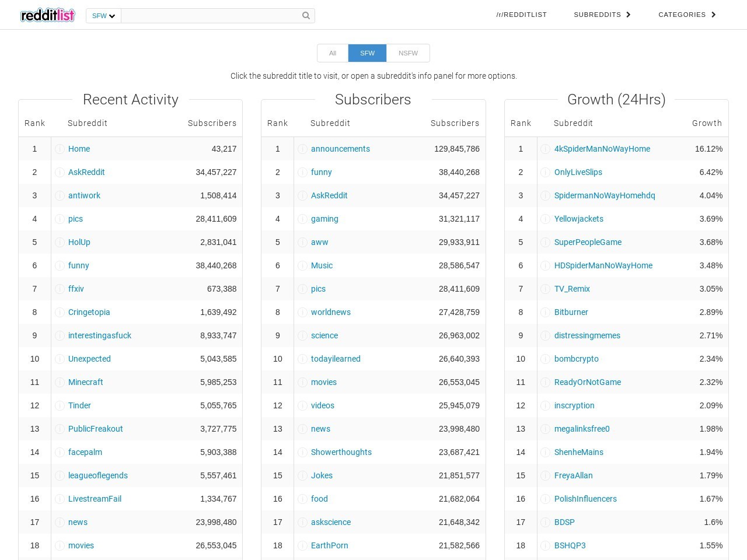Open the SFW search filter dropdown
The image size is (747, 560).
pyautogui.click(x=103, y=16)
